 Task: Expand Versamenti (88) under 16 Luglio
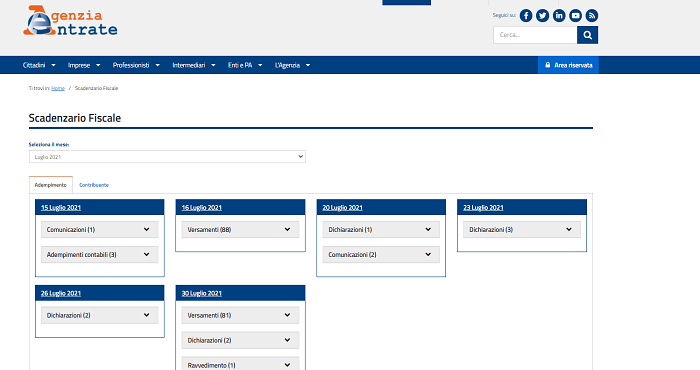pos(240,229)
